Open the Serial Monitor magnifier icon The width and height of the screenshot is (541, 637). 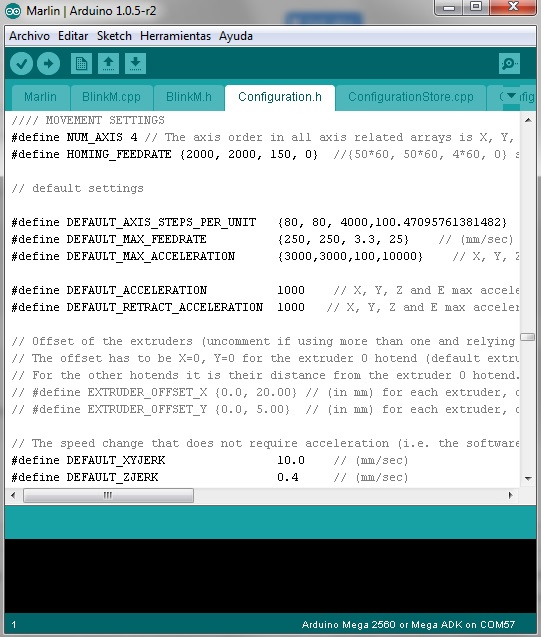(x=509, y=63)
